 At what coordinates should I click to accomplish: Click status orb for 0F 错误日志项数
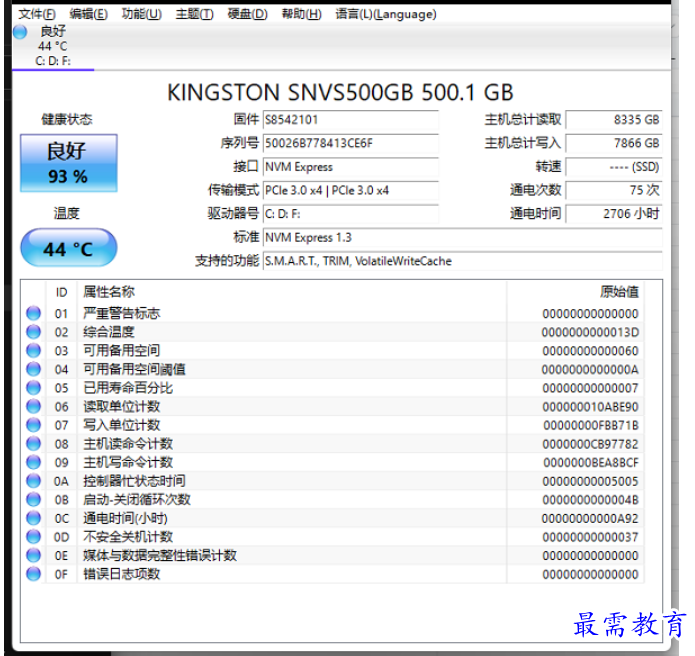[33, 574]
